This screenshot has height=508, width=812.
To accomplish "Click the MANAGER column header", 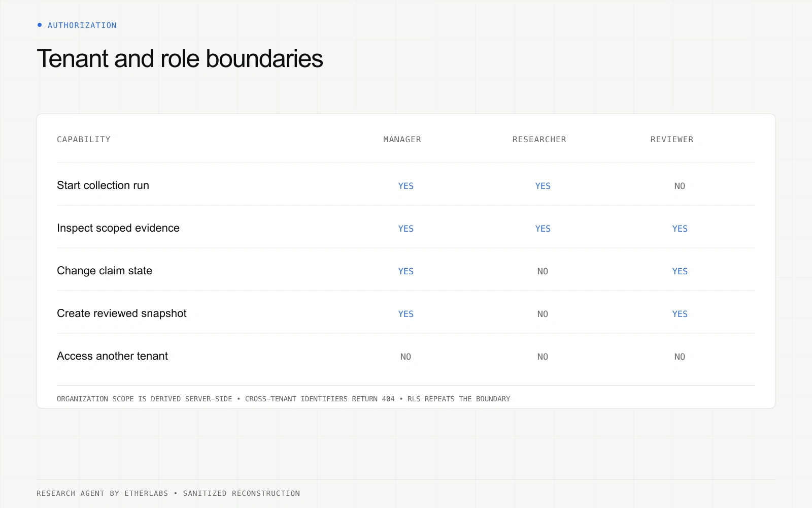I will click(402, 139).
